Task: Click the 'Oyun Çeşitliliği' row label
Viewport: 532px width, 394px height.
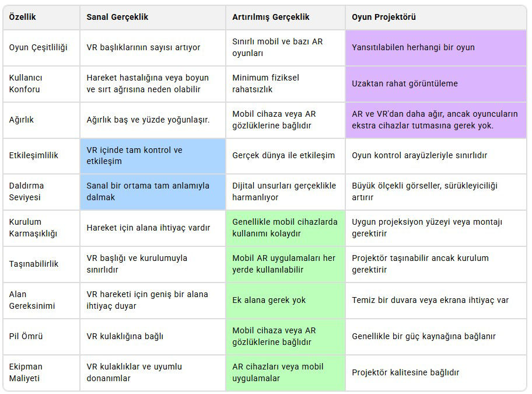Action: [38, 47]
